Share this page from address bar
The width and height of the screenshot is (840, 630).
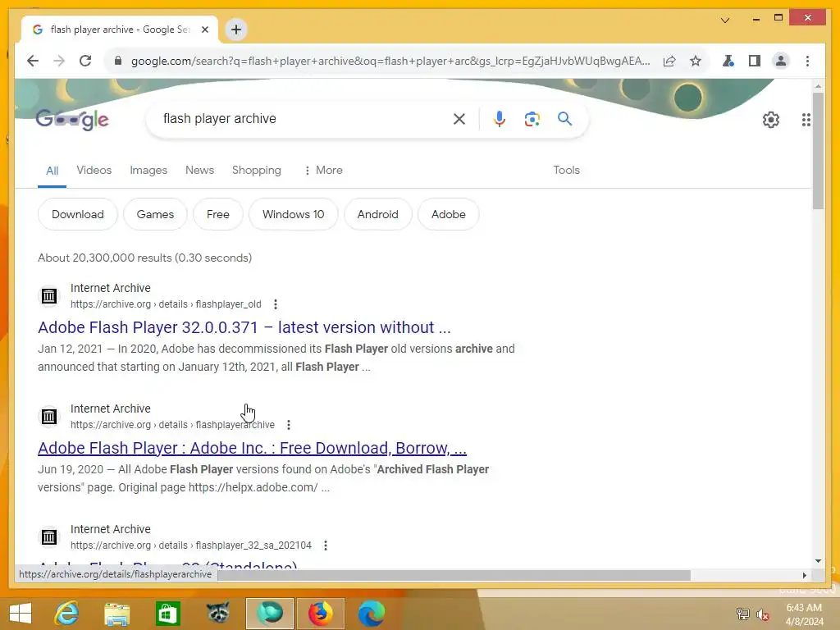(669, 61)
